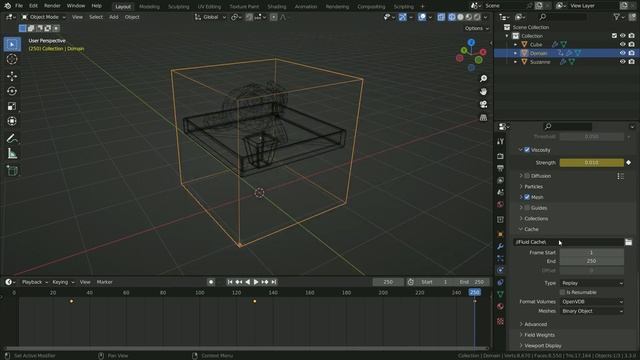Expand the Cube item in outliner
The image size is (640, 360).
click(516, 44)
